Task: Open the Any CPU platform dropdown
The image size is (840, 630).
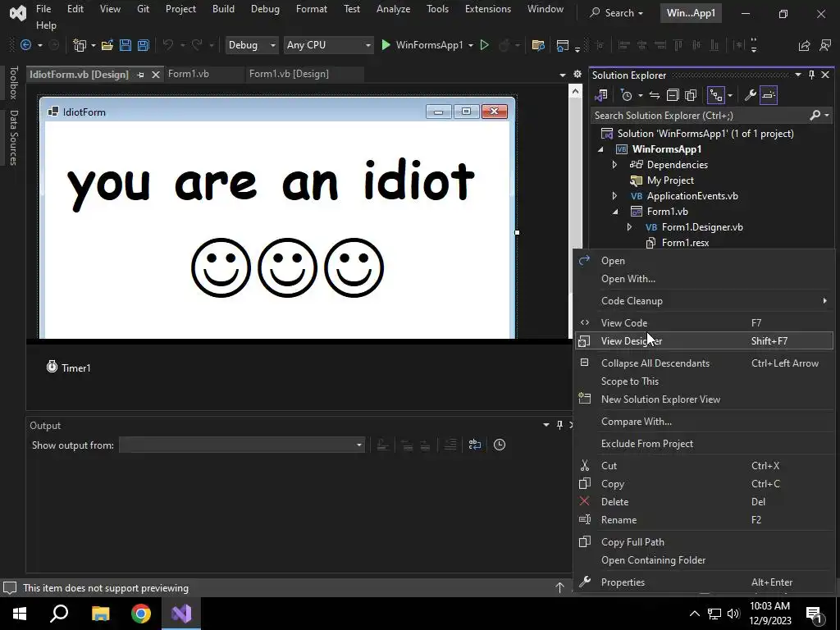Action: (x=328, y=46)
